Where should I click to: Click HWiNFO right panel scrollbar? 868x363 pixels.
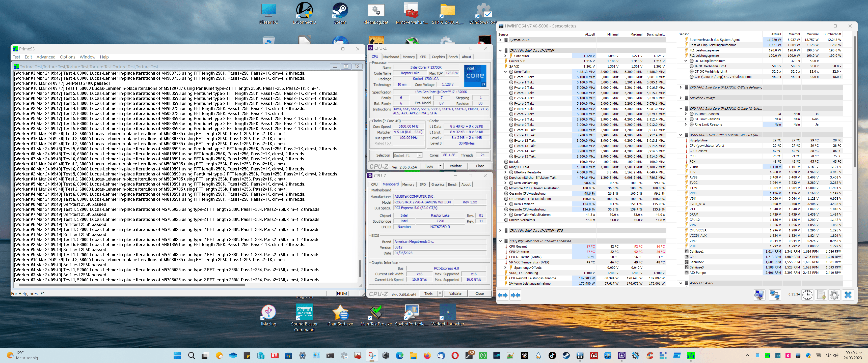point(855,102)
